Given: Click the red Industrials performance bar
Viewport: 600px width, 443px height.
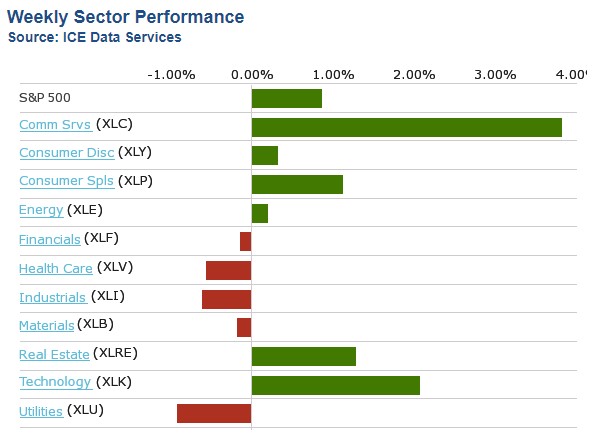Looking at the screenshot, I should [226, 299].
